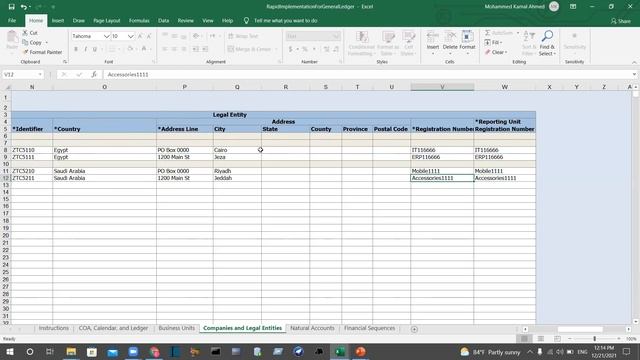Image resolution: width=640 pixels, height=360 pixels.
Task: Switch to the Insert ribbon tab
Action: coord(58,20)
